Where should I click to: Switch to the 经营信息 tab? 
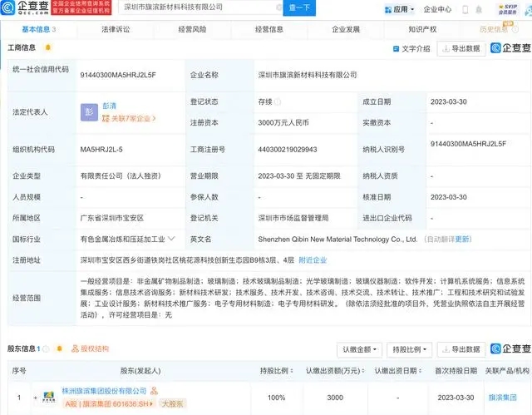269,29
